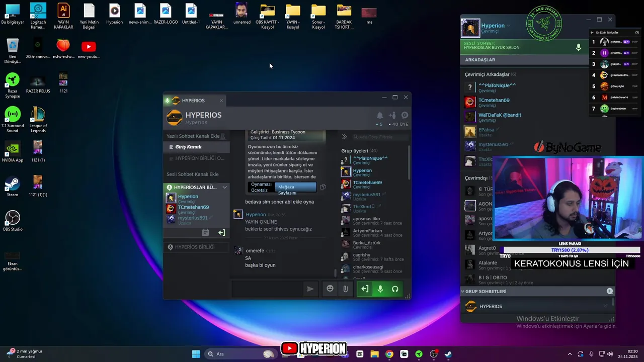
Task: Click Hyperion avatar in friends window header
Action: [x=470, y=28]
